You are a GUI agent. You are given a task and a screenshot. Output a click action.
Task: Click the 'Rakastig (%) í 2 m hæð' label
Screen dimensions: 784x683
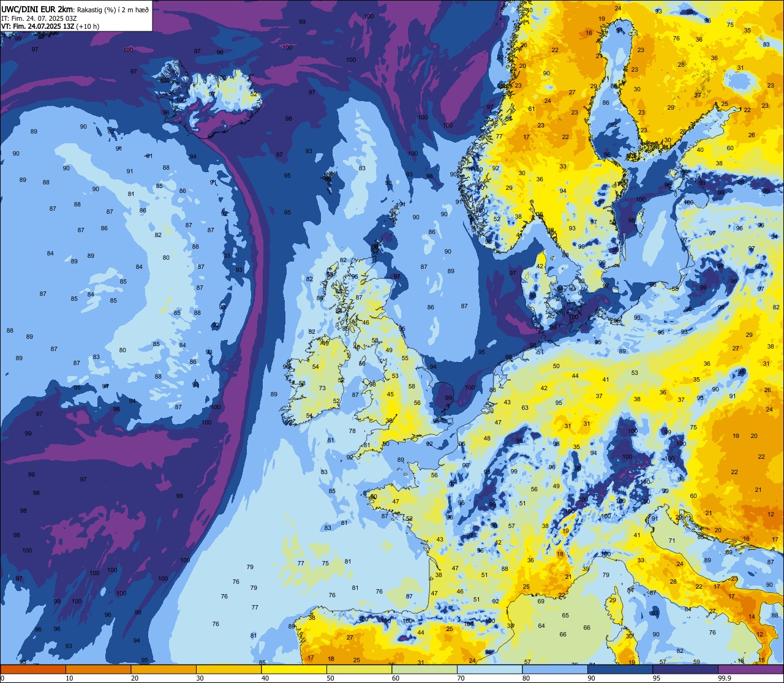113,9
